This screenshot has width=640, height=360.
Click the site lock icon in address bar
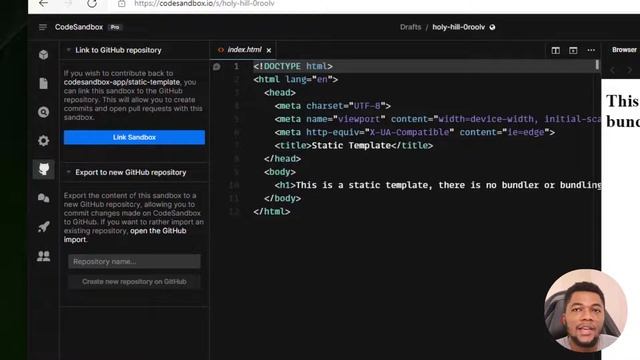[x=121, y=3]
